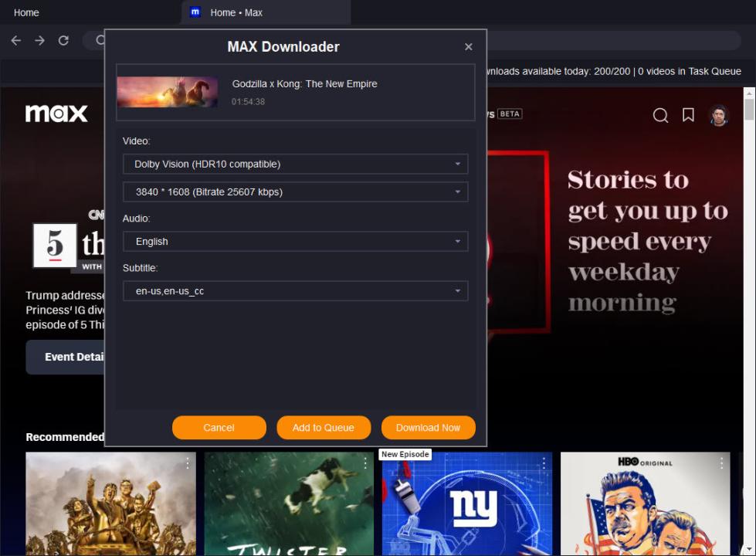Screen dimensions: 756x556
Task: Open the NY Giants New Episode card
Action: [466, 504]
